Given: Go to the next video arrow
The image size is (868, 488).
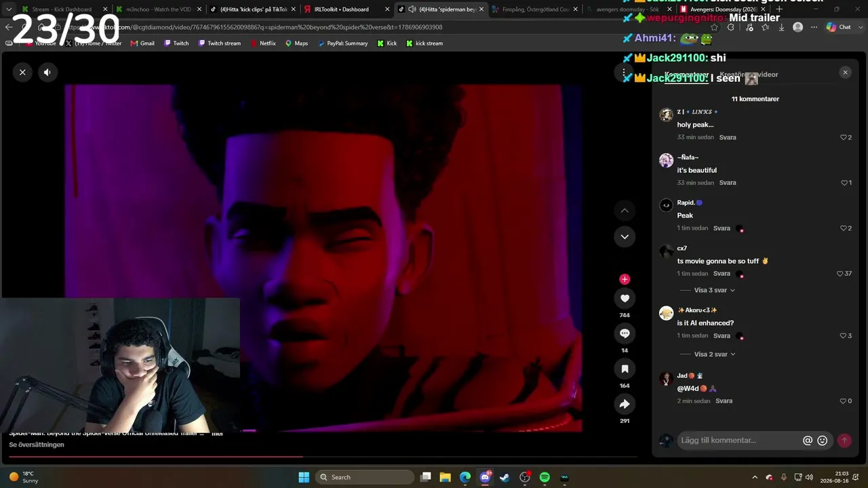Looking at the screenshot, I should click(625, 237).
